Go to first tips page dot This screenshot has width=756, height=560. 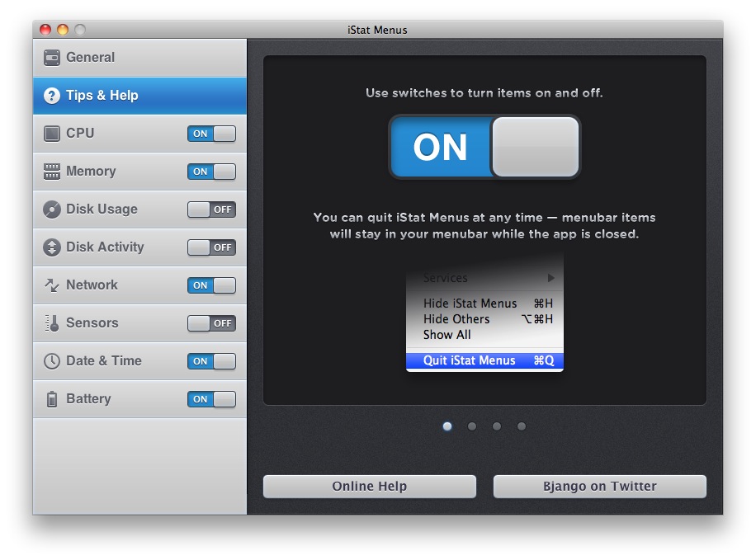tap(447, 426)
